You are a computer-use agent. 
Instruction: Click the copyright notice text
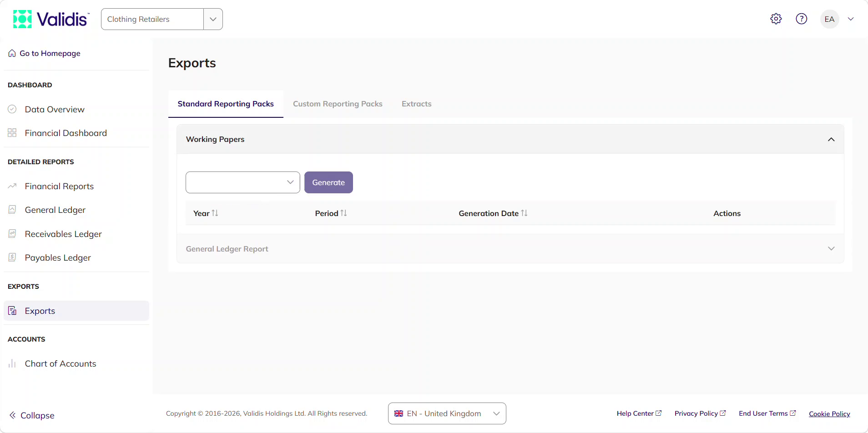coord(267,413)
